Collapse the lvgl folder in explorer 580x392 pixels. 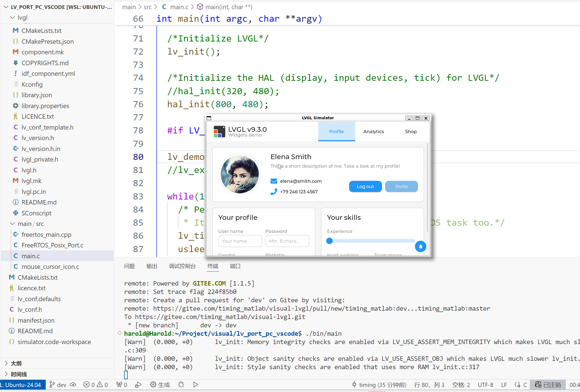pyautogui.click(x=12, y=18)
